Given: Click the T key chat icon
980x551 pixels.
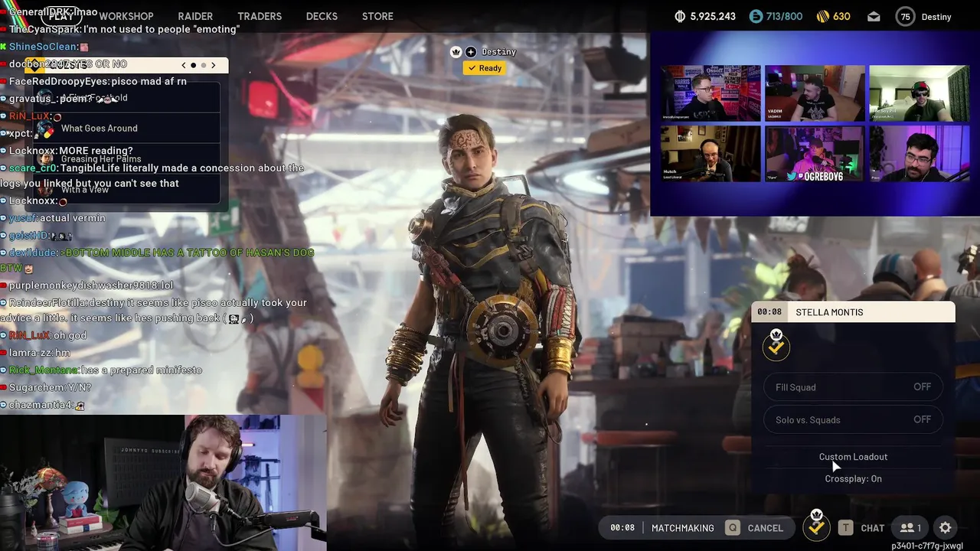Looking at the screenshot, I should (845, 527).
